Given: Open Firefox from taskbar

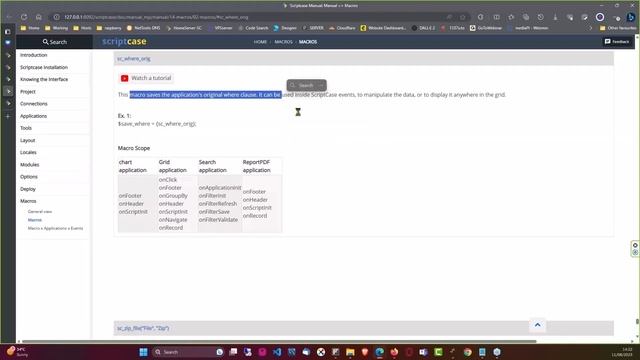Looking at the screenshot, I should [394, 352].
